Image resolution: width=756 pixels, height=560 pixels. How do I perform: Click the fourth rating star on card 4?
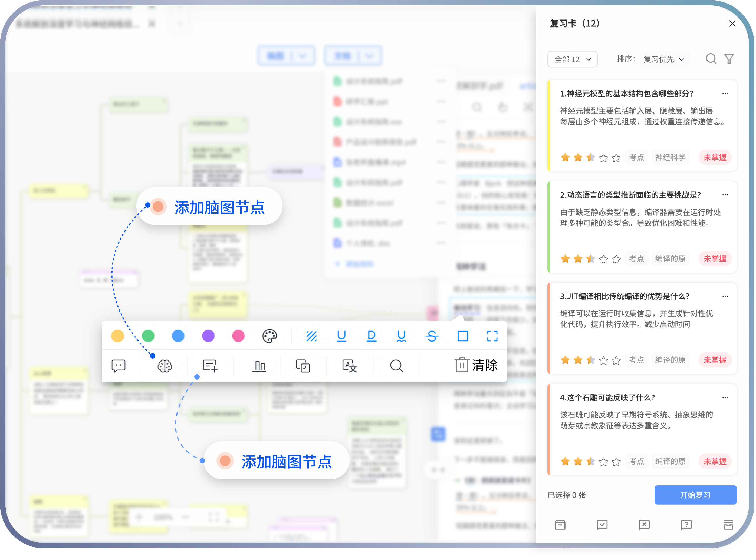coord(603,462)
